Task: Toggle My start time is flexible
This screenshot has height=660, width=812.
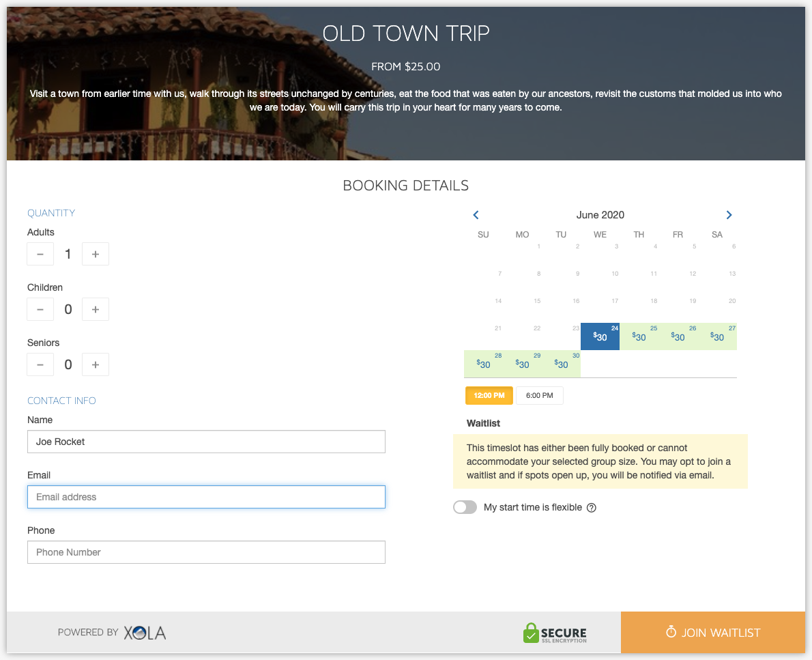Action: pyautogui.click(x=465, y=507)
